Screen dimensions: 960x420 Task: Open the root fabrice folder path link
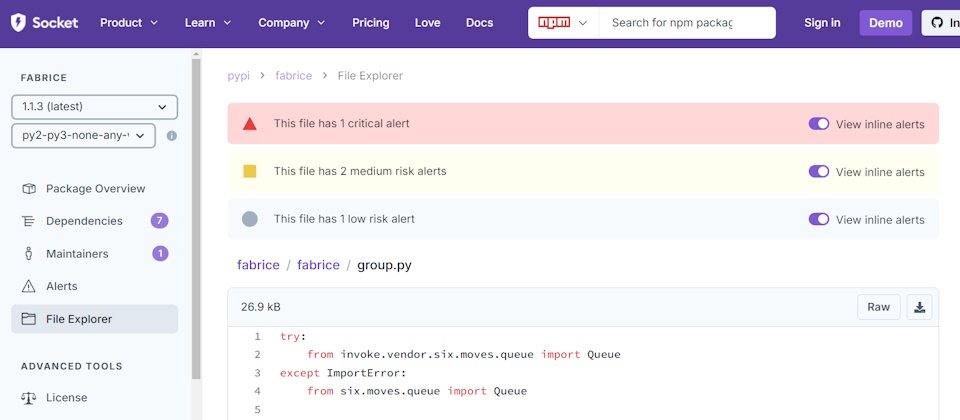coord(258,265)
